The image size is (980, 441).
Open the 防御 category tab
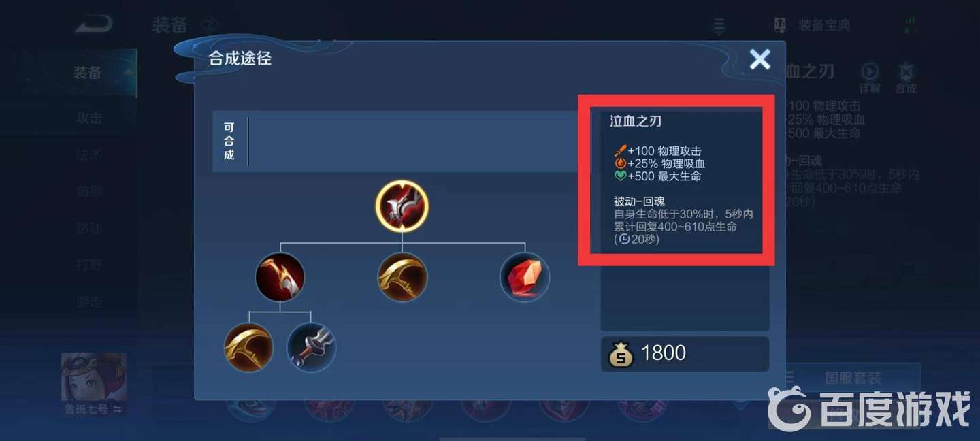89,192
